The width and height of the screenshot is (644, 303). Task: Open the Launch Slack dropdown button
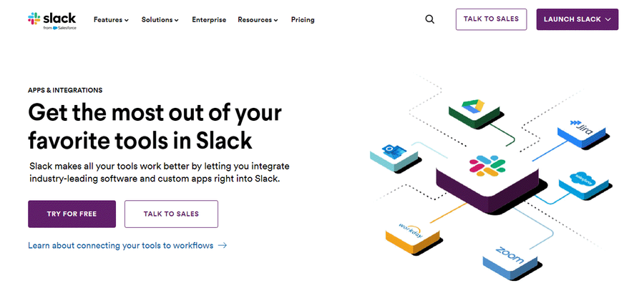coord(577,19)
